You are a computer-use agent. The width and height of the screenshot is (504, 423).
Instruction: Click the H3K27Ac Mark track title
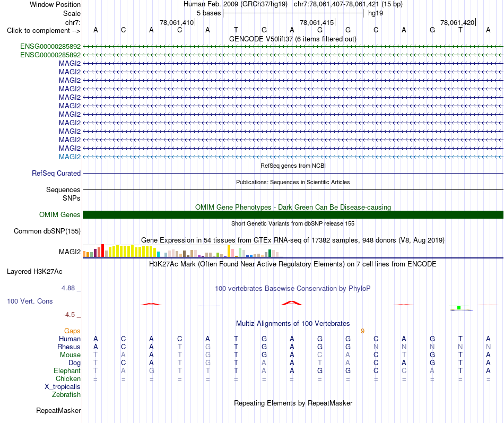pos(292,264)
